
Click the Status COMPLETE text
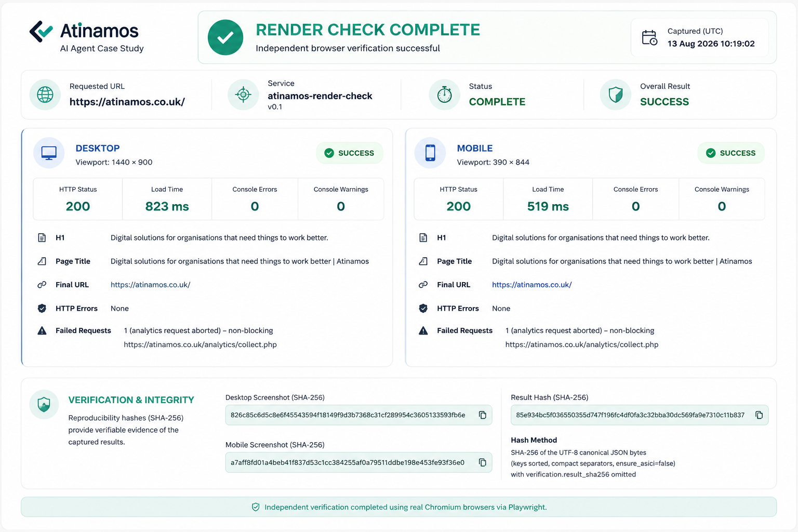[497, 102]
